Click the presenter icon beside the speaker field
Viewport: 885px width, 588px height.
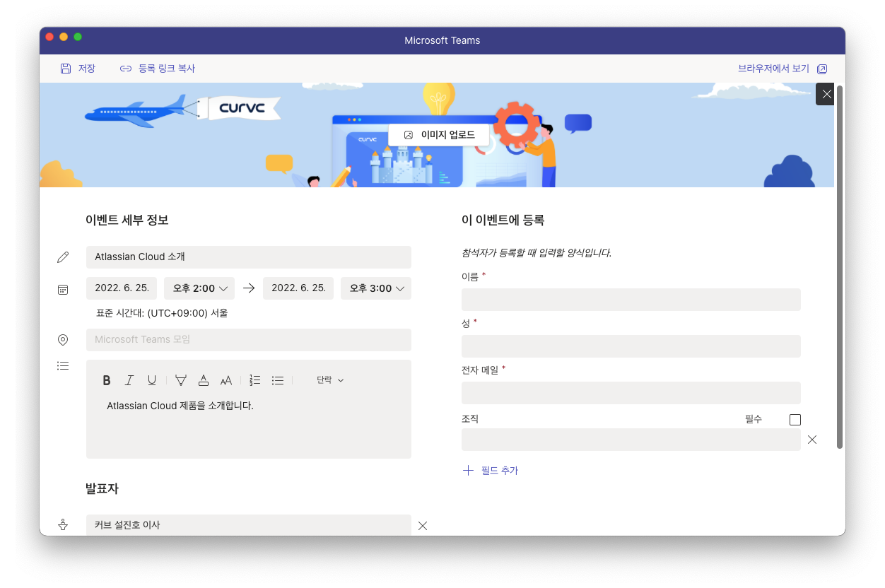(63, 525)
